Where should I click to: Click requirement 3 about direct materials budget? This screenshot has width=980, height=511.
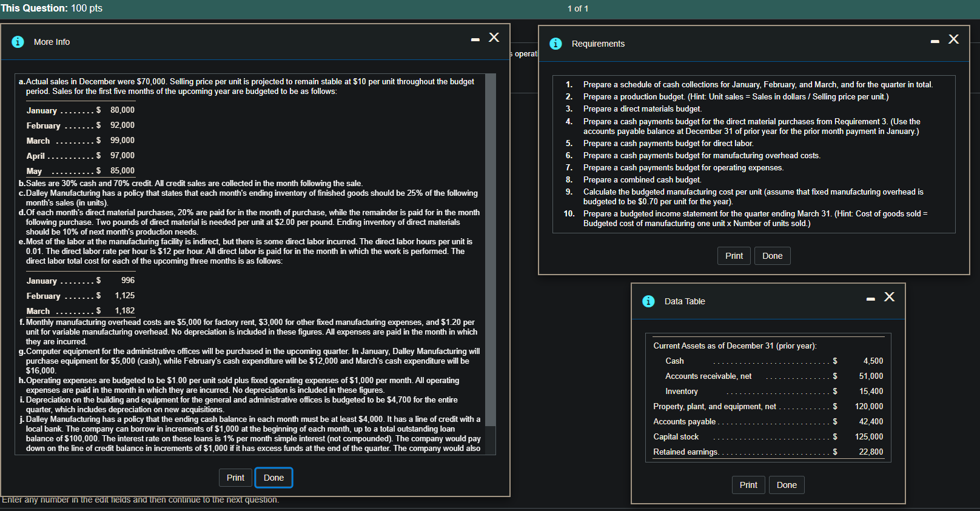tap(643, 109)
